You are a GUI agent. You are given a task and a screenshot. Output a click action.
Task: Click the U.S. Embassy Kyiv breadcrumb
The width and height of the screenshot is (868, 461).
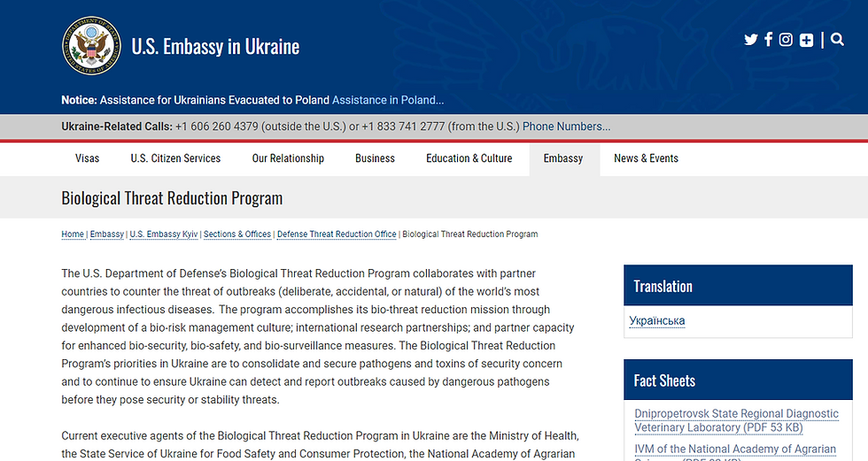(x=163, y=234)
